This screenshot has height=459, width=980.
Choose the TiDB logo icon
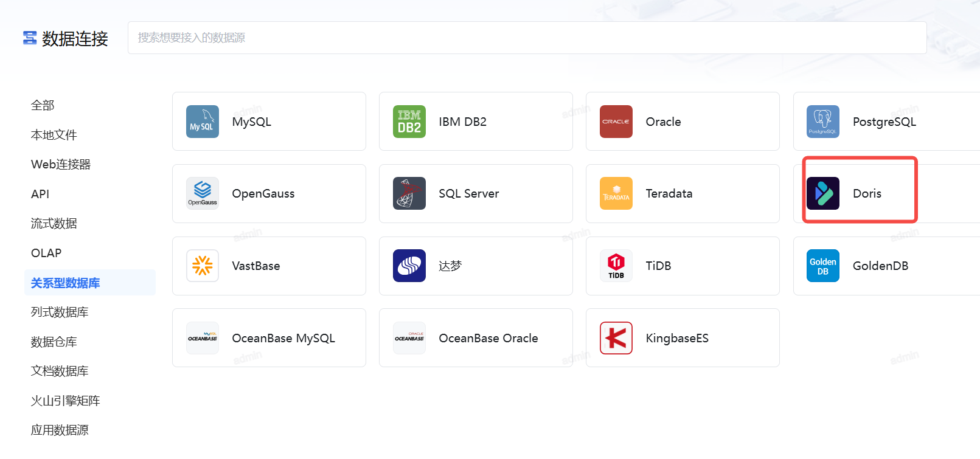[616, 266]
